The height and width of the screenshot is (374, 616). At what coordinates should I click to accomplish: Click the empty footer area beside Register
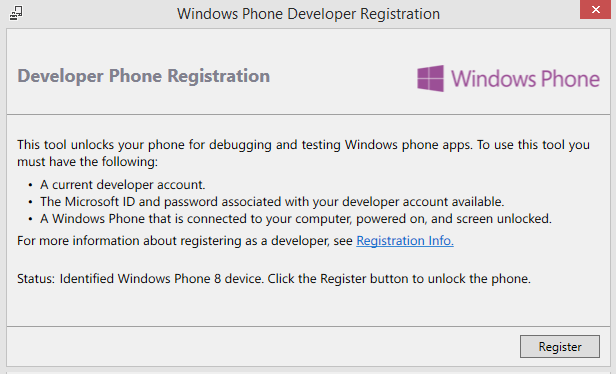263,346
